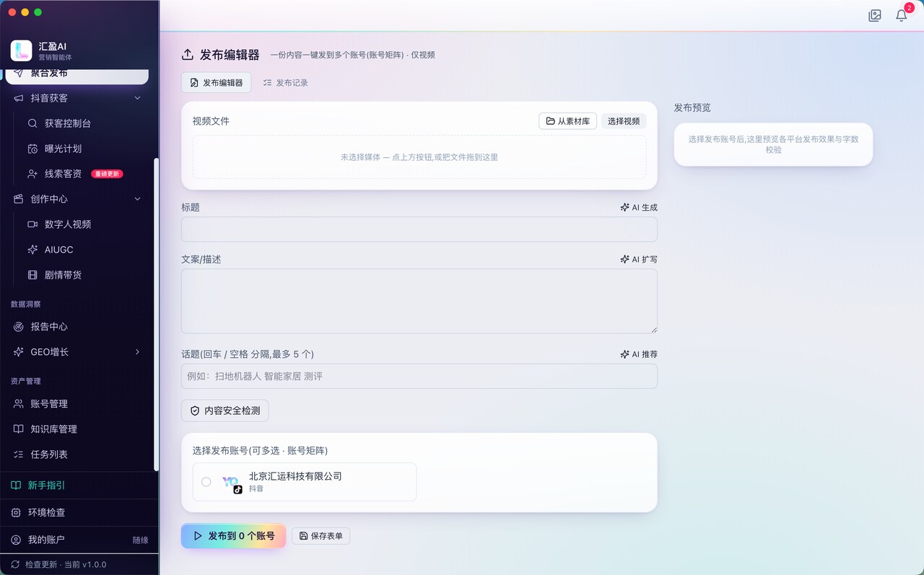The height and width of the screenshot is (575, 924).
Task: Click the 环境检查 chip icon
Action: pos(16,512)
